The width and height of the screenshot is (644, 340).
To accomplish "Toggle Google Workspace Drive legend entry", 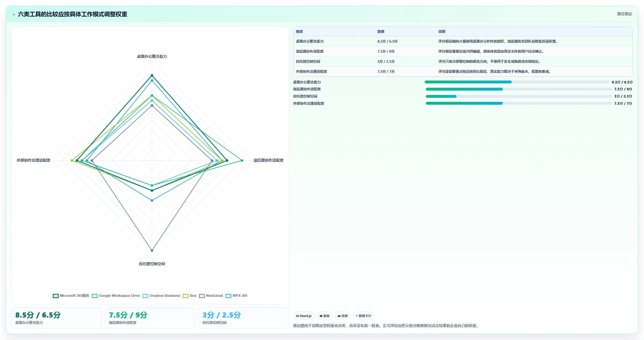I will coord(116,296).
